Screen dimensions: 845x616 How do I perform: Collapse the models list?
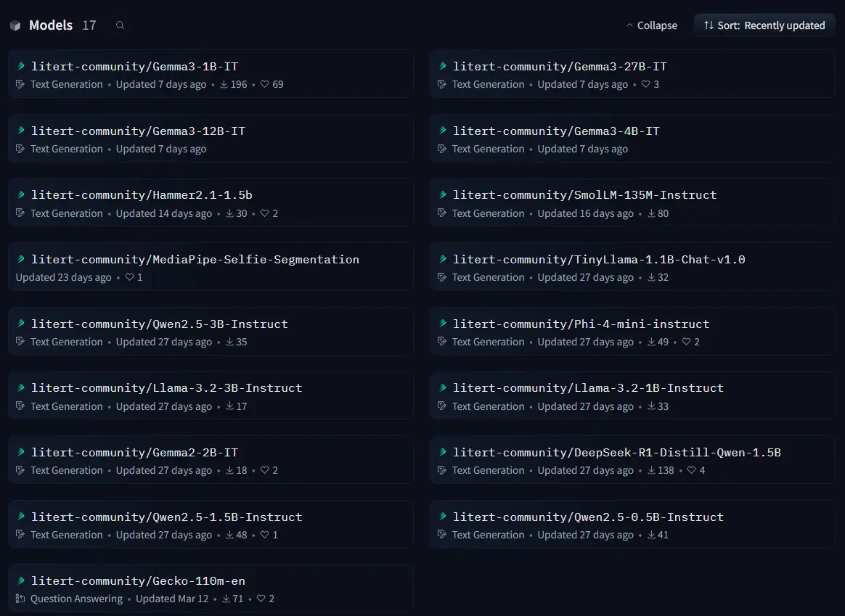coord(651,25)
